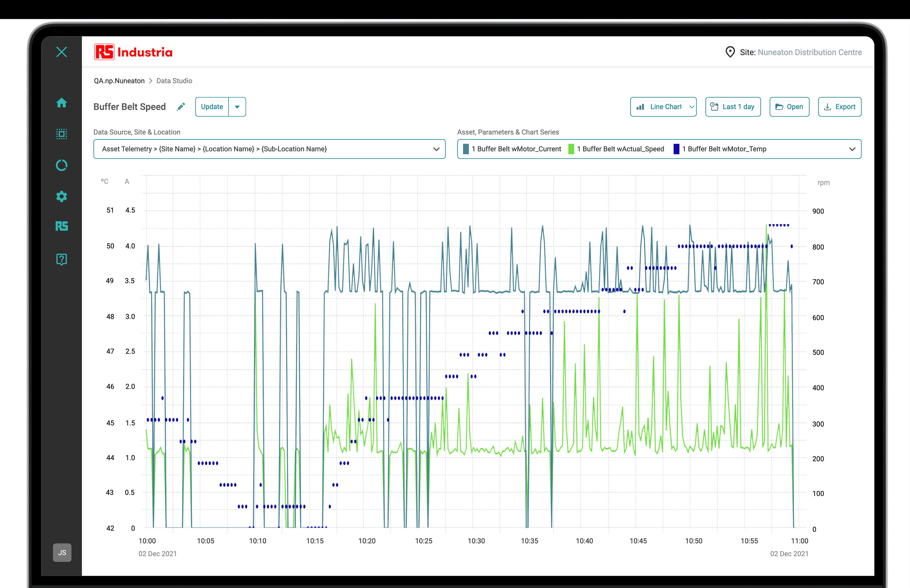Select the Last 1 day range
910x588 pixels.
(x=733, y=107)
